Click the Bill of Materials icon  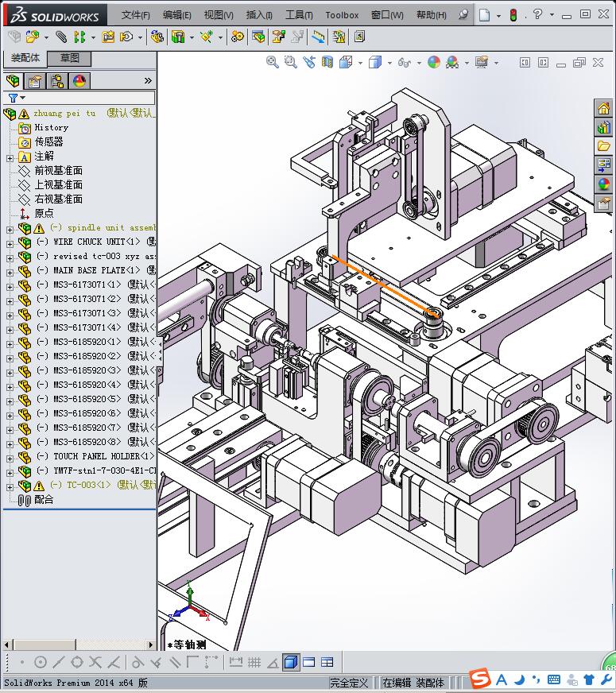(258, 37)
